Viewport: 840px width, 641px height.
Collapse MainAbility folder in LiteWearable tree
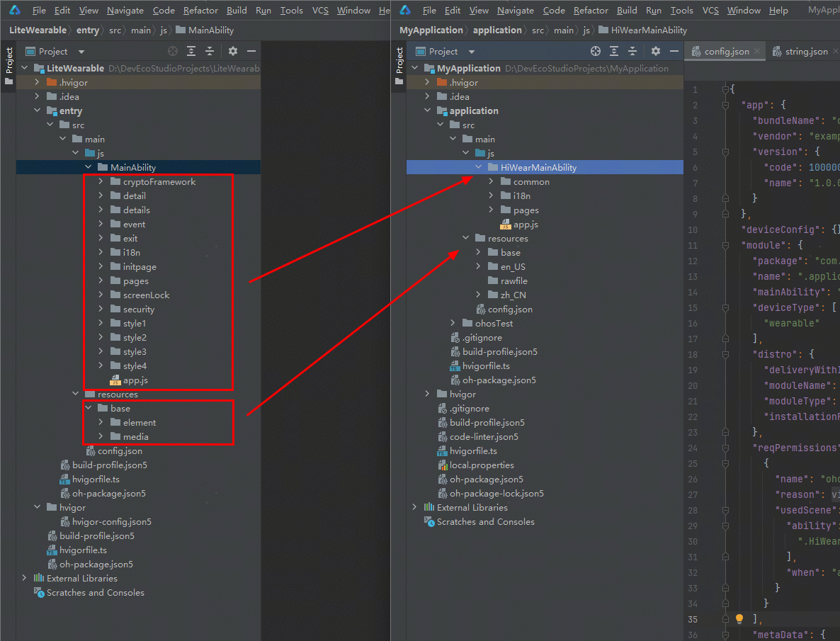click(89, 167)
